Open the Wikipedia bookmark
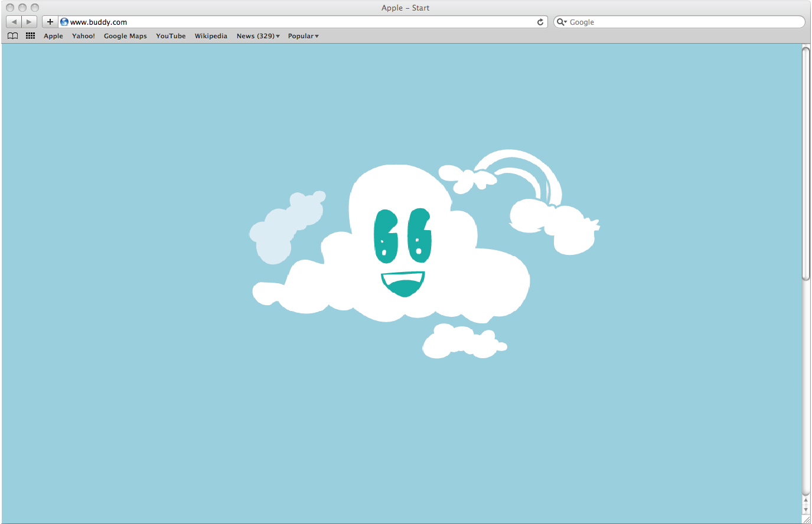Viewport: 812px width, 524px height. coord(211,36)
